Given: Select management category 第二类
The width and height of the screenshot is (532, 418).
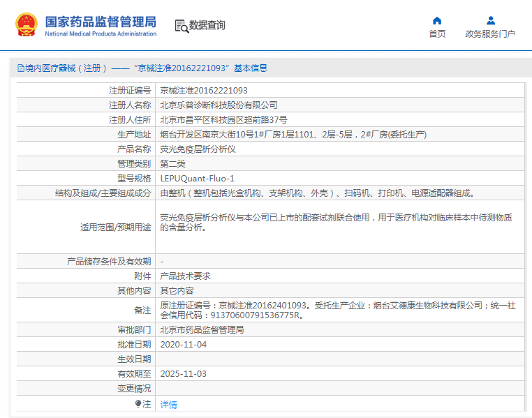Looking at the screenshot, I should click(x=172, y=164).
